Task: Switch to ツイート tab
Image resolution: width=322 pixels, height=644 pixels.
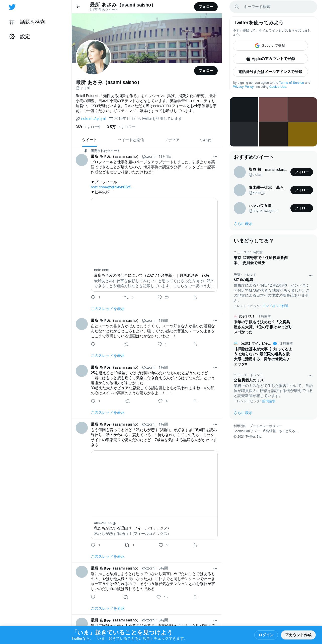Action: tap(89, 140)
